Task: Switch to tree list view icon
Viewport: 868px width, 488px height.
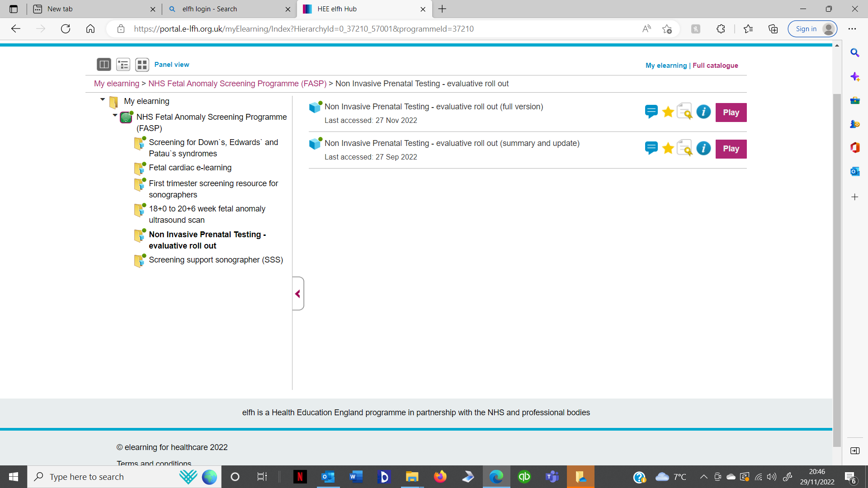Action: 123,65
